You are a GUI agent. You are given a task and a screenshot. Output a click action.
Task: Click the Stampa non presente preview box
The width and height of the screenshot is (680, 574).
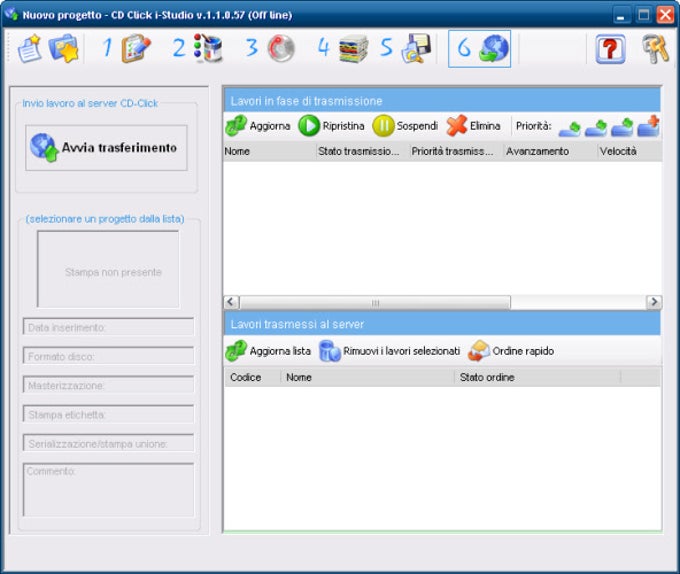pos(108,269)
